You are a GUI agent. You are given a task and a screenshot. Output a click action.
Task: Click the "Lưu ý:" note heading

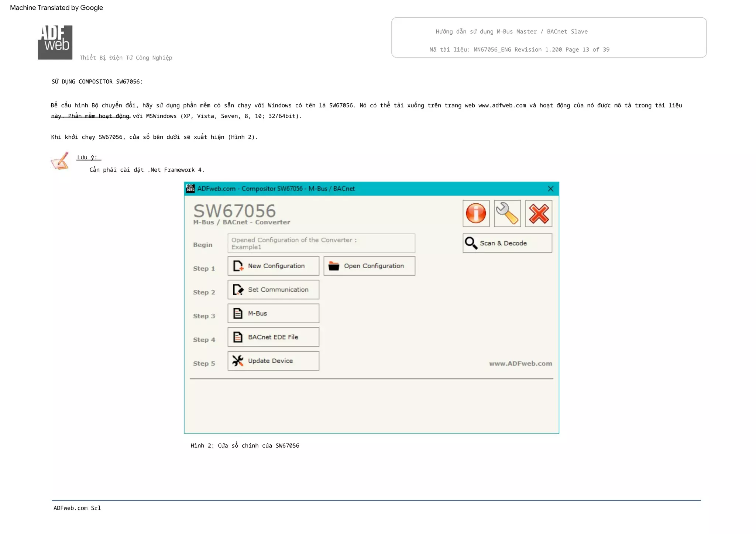pos(87,158)
